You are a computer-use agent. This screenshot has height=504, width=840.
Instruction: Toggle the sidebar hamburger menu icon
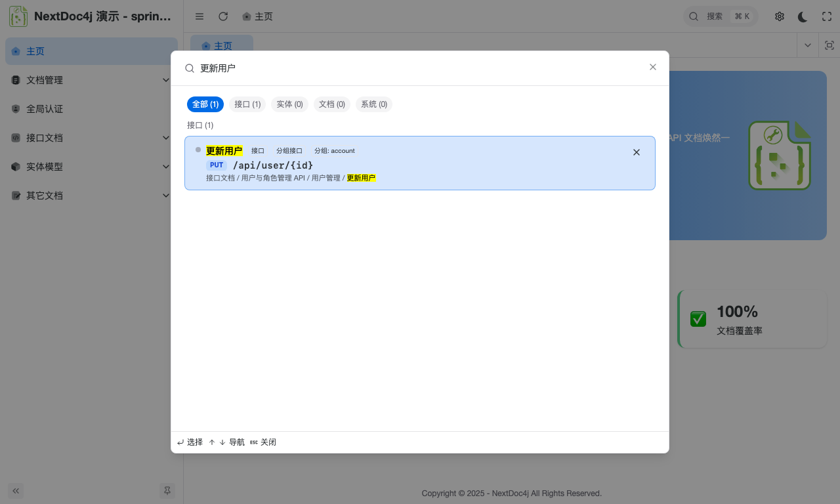pos(199,16)
